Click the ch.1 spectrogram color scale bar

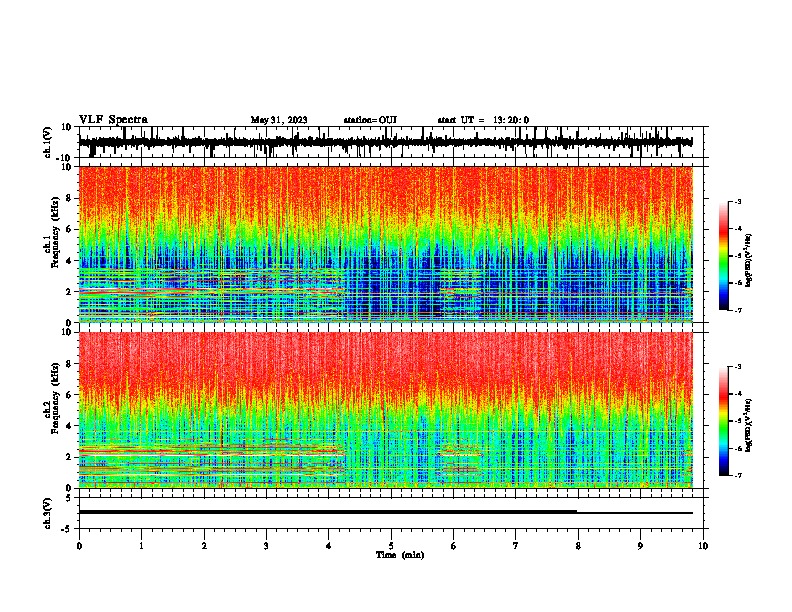[x=724, y=256]
